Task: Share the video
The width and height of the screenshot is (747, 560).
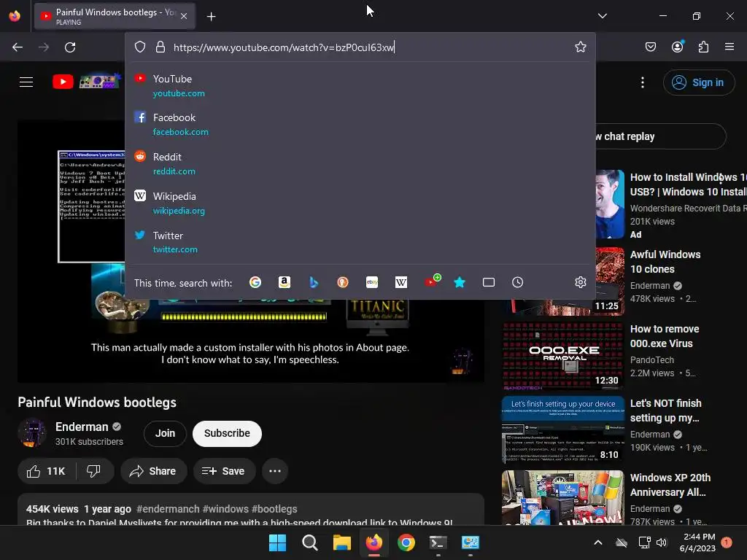Action: point(153,471)
